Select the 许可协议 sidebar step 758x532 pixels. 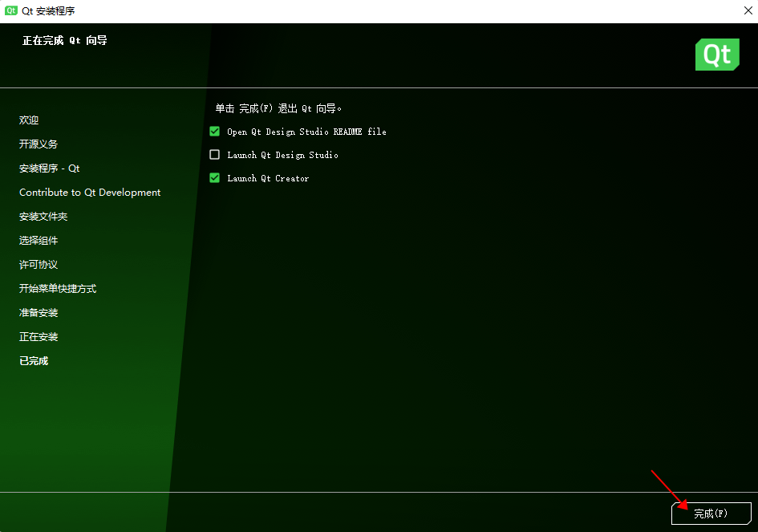pos(39,265)
